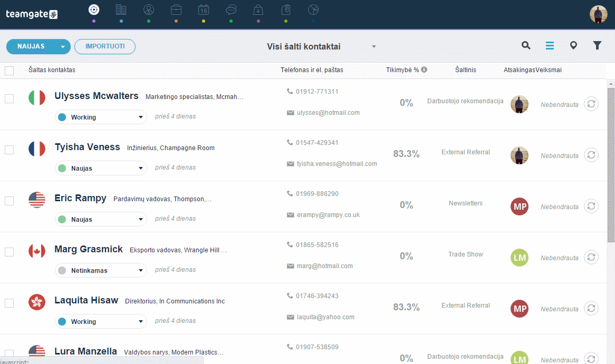Click the IMPORTUOTI button

pyautogui.click(x=105, y=46)
